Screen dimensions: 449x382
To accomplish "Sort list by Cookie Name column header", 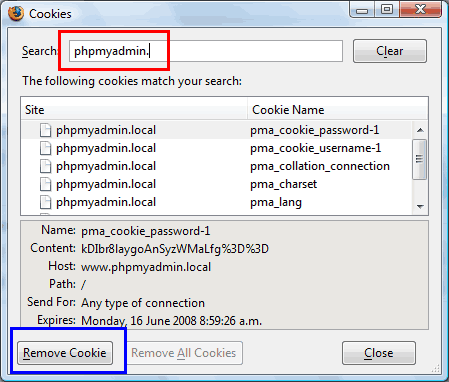I will click(338, 110).
